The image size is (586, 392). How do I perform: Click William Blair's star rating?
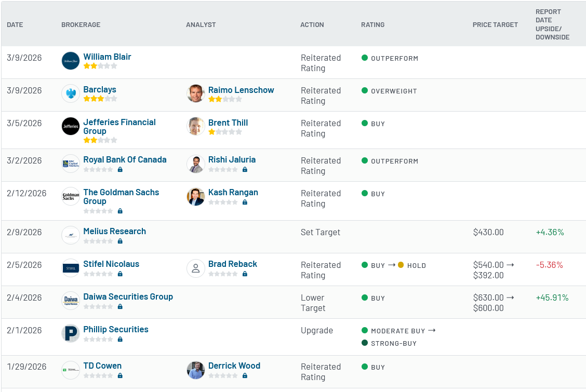click(100, 66)
